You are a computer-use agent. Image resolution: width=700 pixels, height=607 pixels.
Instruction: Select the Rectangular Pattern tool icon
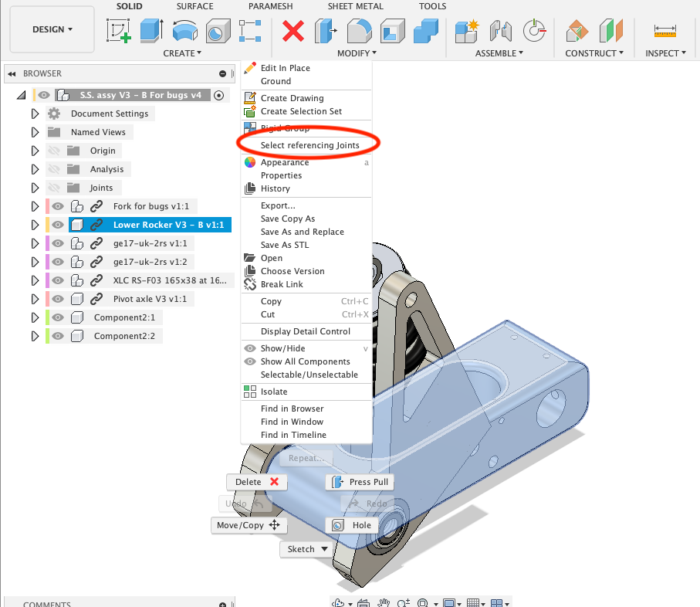250,30
